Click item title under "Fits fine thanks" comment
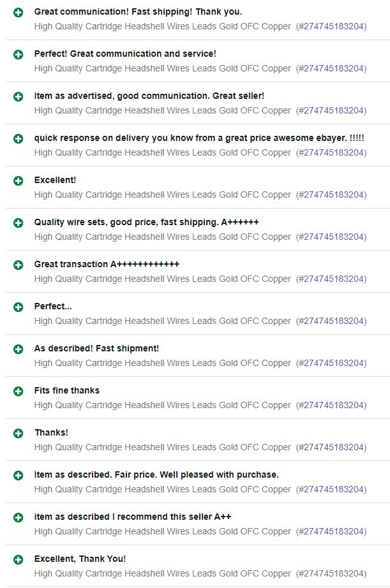Screen dimensions: 390x588 (162, 405)
